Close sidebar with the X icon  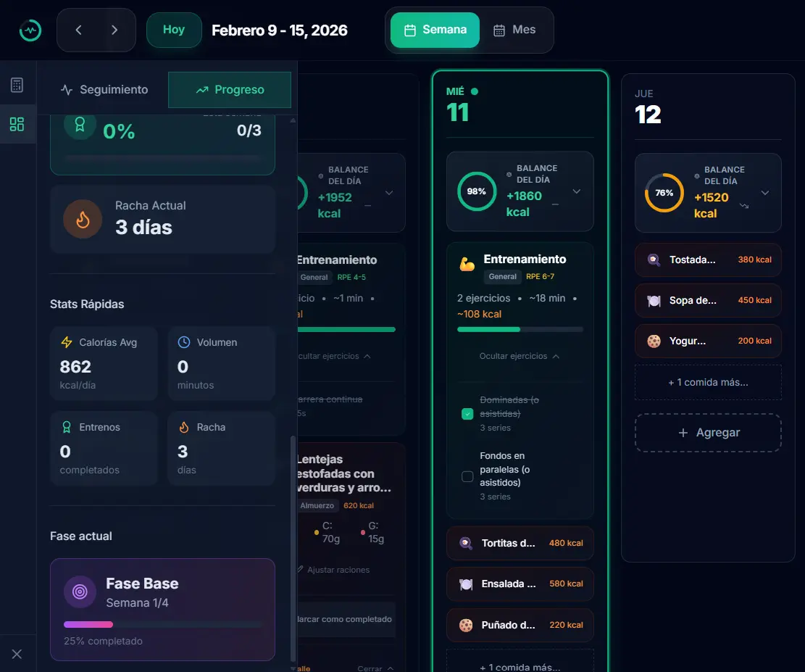coord(17,653)
